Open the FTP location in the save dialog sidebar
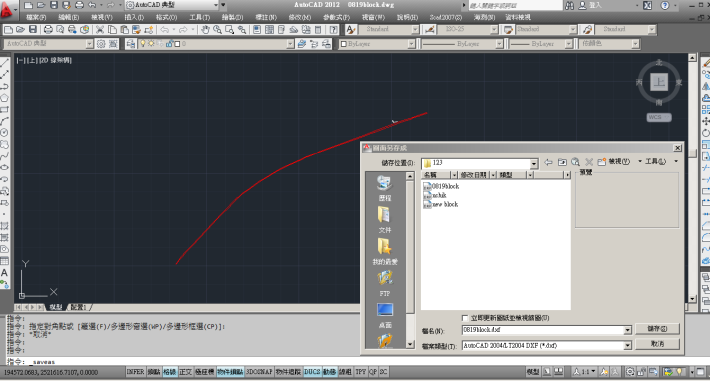 384,283
